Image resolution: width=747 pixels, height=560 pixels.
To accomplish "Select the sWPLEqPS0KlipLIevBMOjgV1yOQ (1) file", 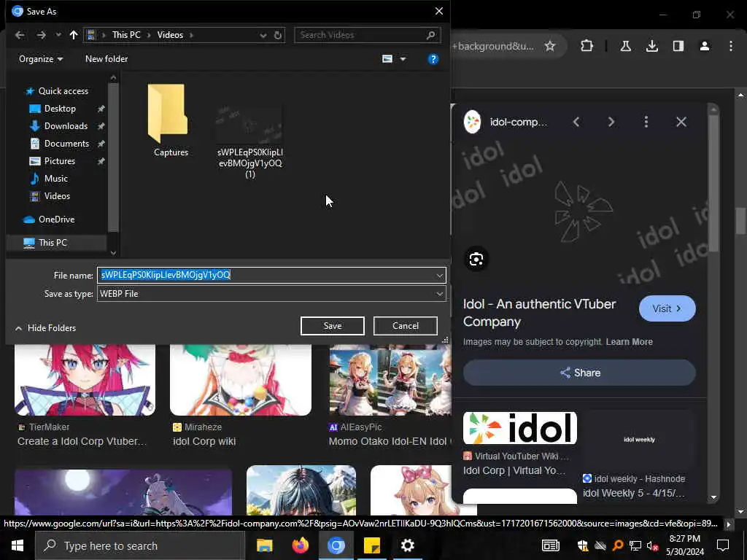I will (250, 141).
